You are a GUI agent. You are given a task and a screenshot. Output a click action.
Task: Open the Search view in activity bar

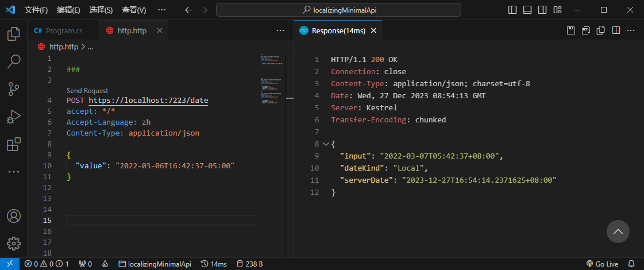pos(13,61)
